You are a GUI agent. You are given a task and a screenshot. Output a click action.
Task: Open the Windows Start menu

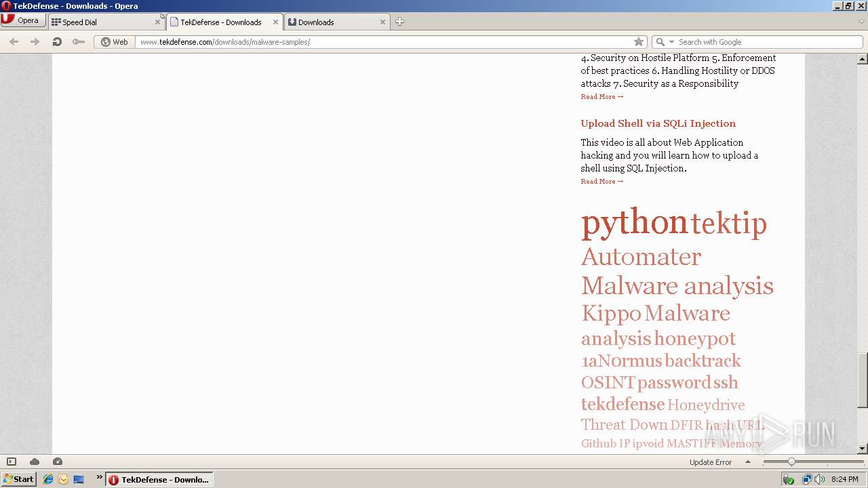(18, 479)
